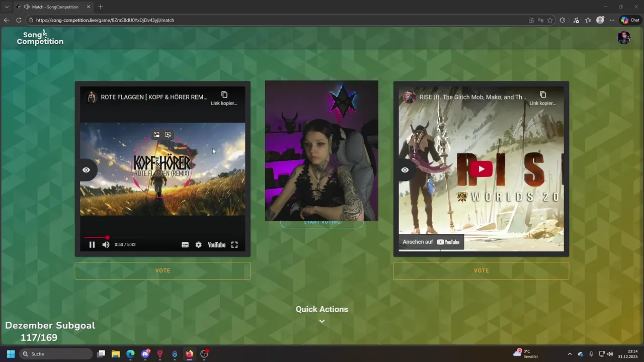Open the tab list dropdown in browser

click(x=7, y=7)
